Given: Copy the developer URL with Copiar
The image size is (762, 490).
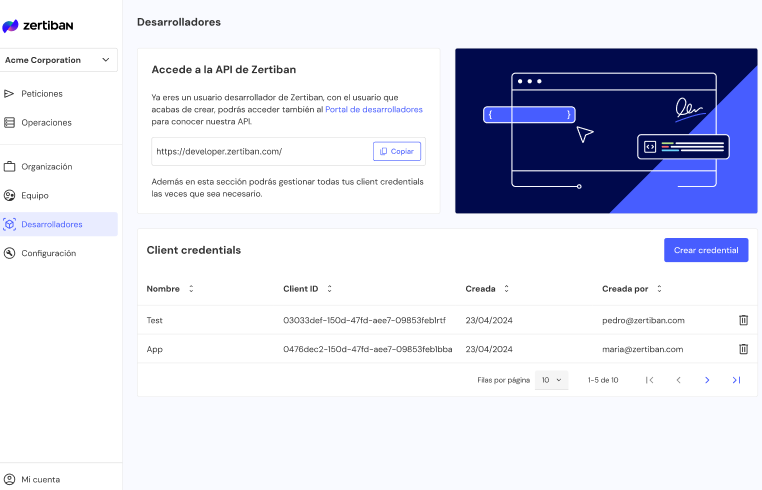Looking at the screenshot, I should [397, 151].
